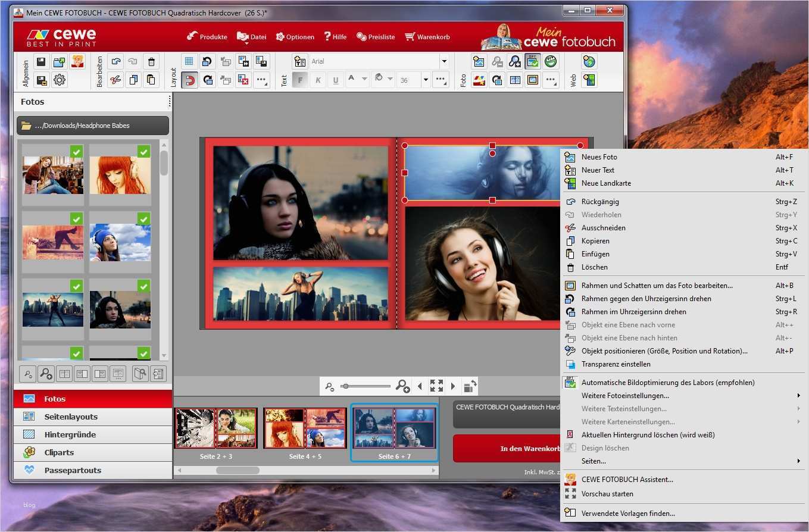Click the save project floppy disk icon

(x=41, y=62)
